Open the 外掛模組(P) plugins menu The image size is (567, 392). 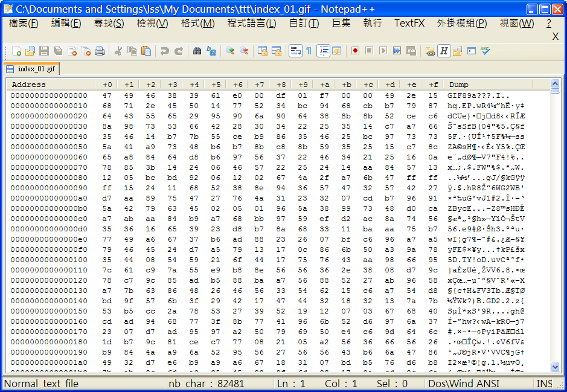pyautogui.click(x=462, y=23)
